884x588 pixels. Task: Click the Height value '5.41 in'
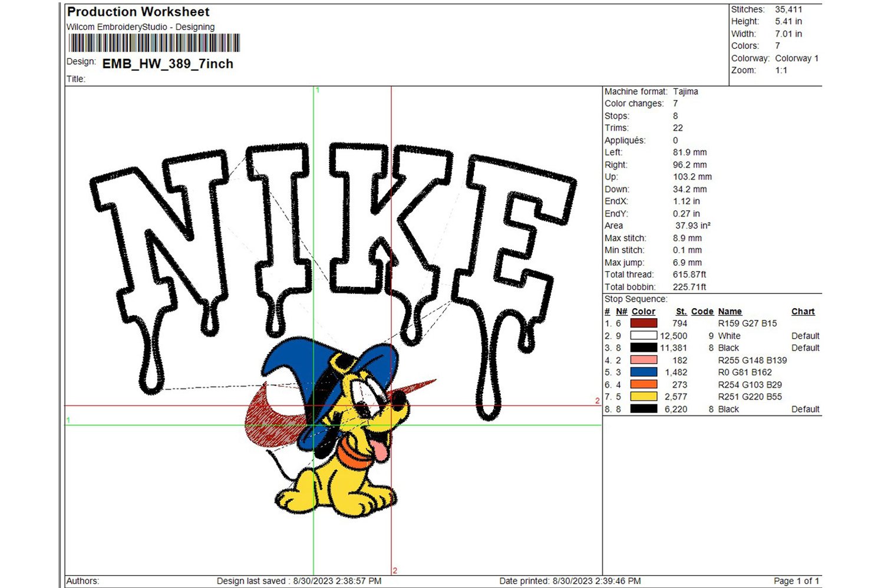(789, 21)
